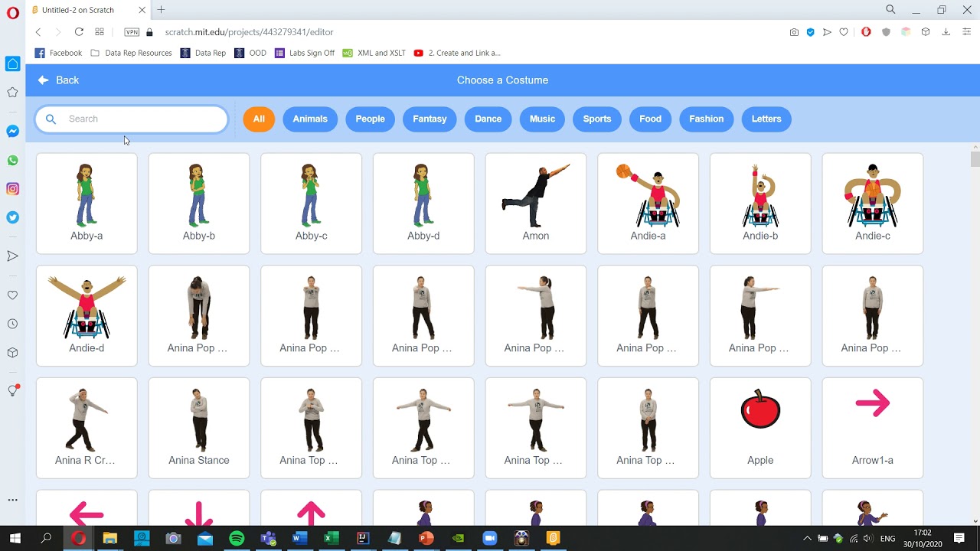Filter costumes by Letters
980x551 pixels.
766,119
